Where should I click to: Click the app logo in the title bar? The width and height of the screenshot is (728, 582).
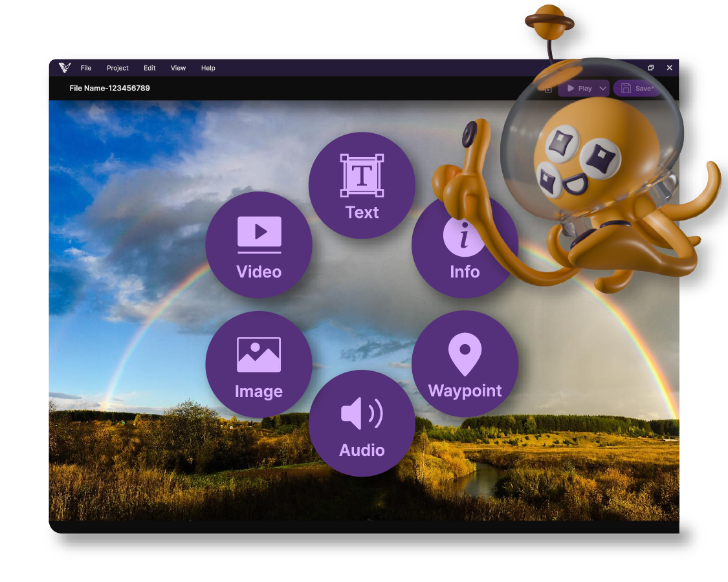(65, 68)
